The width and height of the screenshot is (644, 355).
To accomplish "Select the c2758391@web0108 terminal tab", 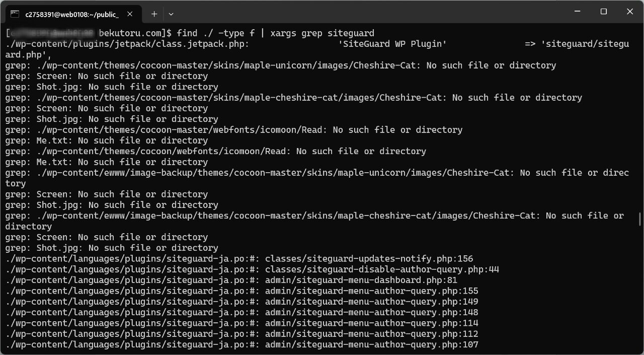I will [x=72, y=14].
